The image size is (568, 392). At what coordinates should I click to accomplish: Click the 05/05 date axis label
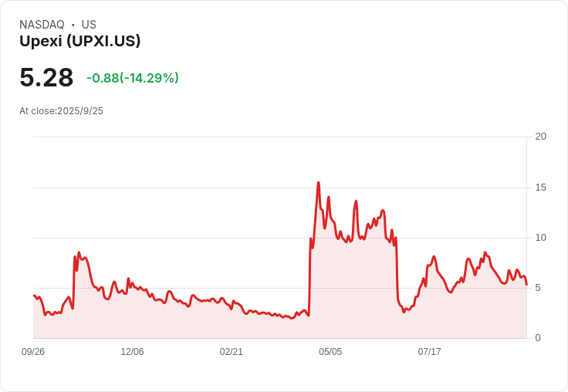330,352
